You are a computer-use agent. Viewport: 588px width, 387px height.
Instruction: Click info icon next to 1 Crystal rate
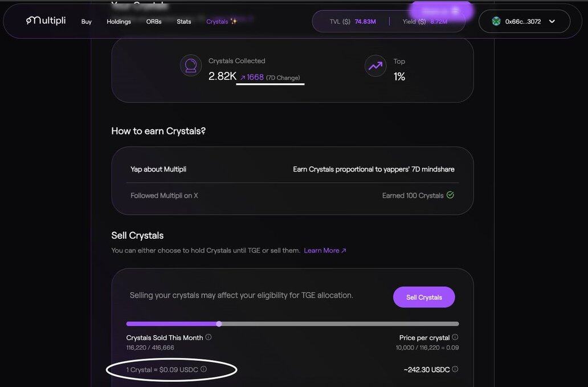coord(204,369)
